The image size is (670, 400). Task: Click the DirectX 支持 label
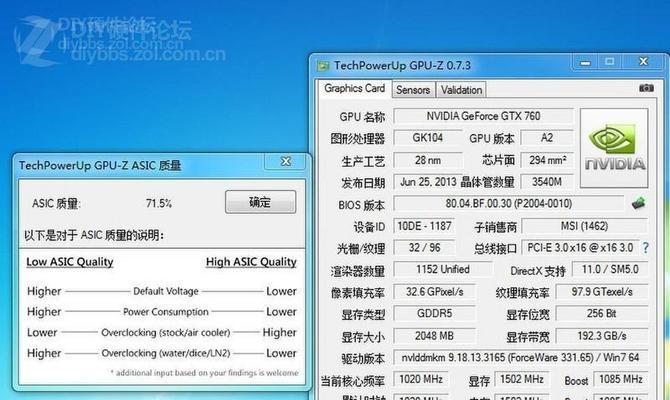pyautogui.click(x=538, y=271)
